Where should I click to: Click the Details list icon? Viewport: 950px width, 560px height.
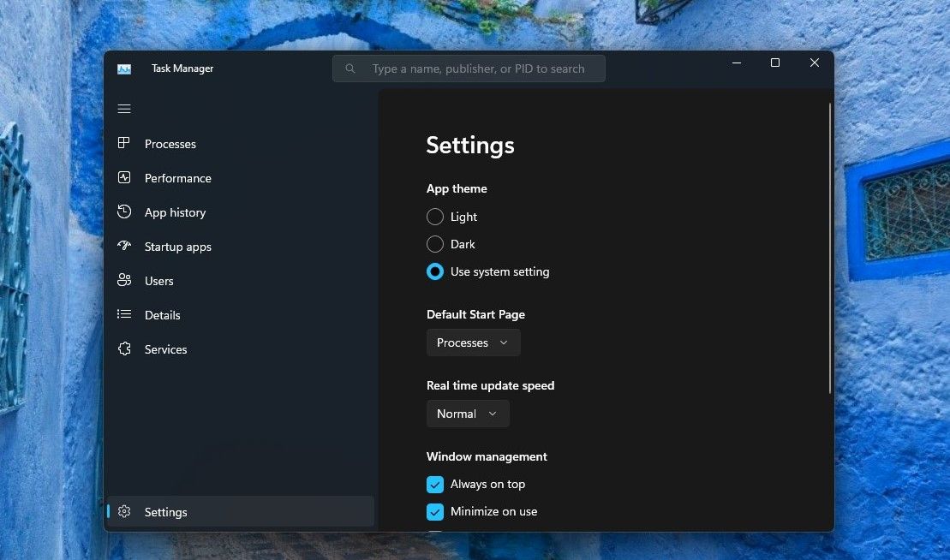[124, 314]
